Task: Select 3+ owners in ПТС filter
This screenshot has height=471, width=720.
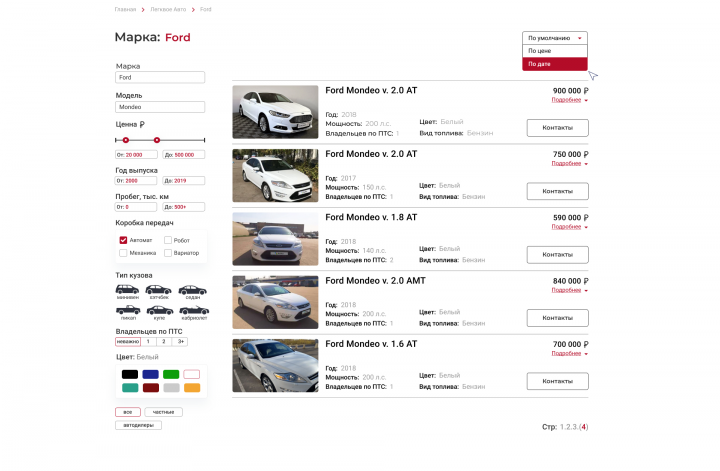Action: click(x=180, y=342)
